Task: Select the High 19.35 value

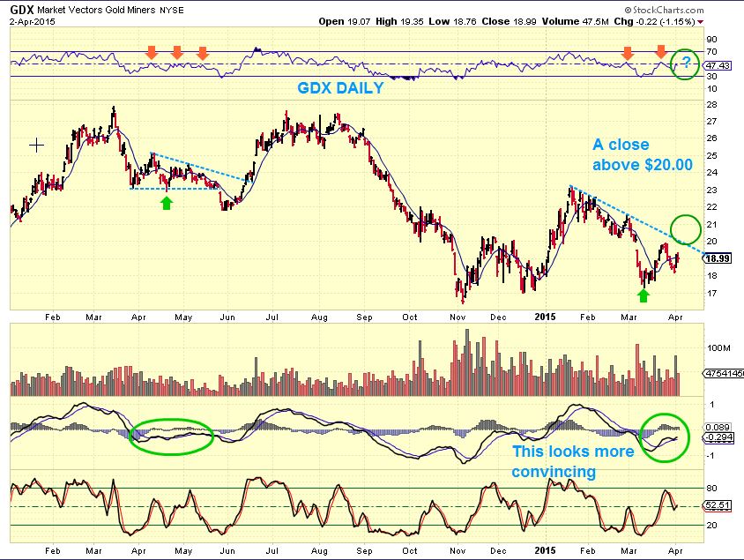Action: click(399, 21)
